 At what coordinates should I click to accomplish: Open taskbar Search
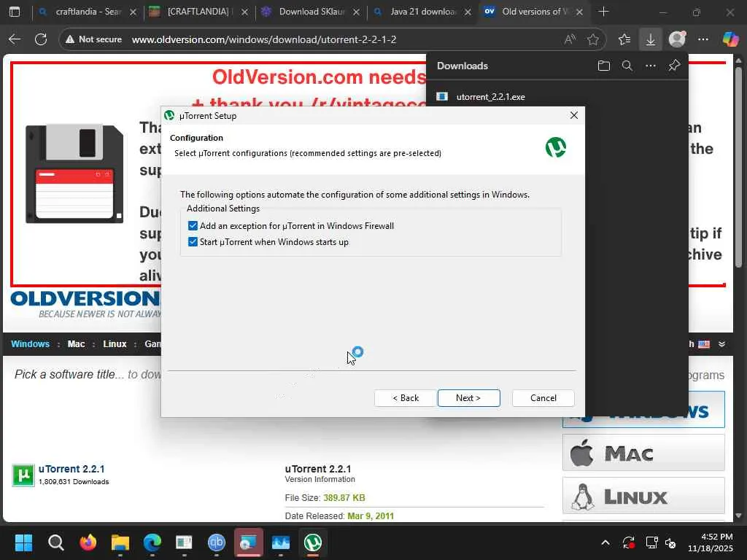pos(55,542)
